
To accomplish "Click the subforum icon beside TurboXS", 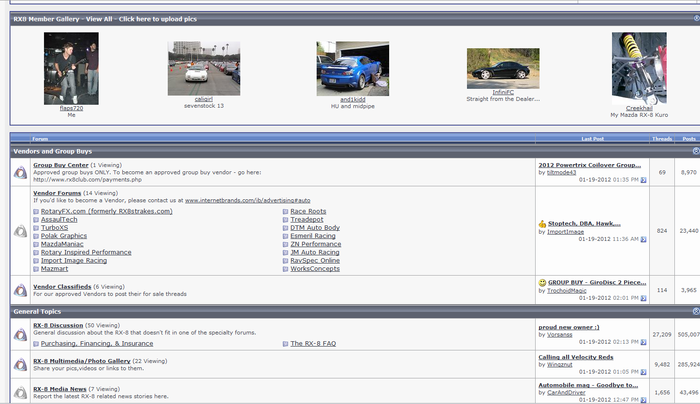I will [36, 228].
